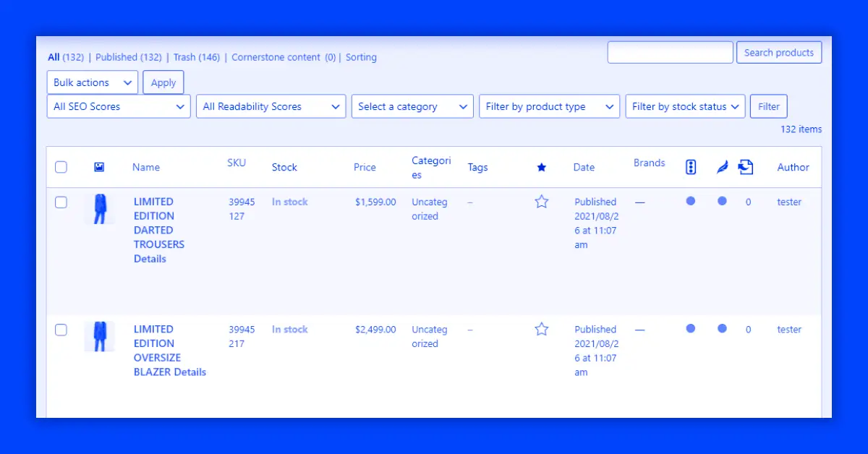Open Uncategorized category for Darted Trousers row
Image resolution: width=868 pixels, height=454 pixels.
pyautogui.click(x=430, y=209)
